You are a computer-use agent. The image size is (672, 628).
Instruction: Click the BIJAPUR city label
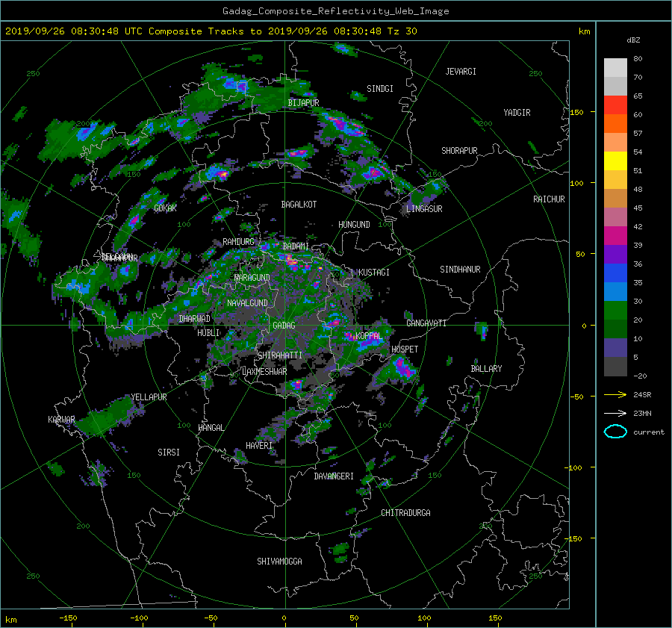(x=303, y=103)
